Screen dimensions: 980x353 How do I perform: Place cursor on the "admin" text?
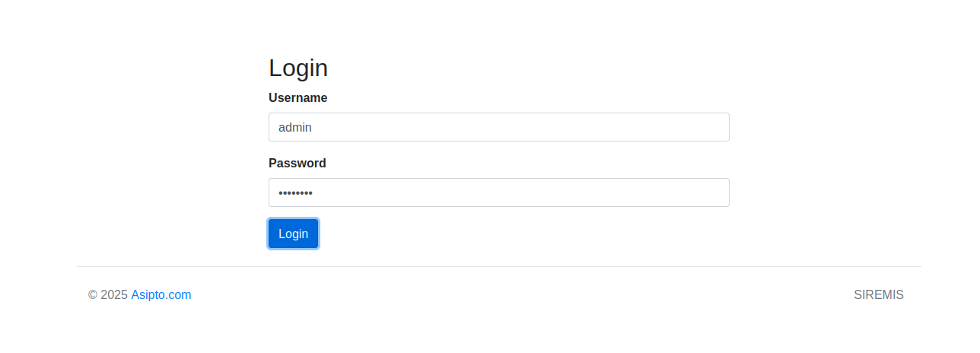coord(295,127)
